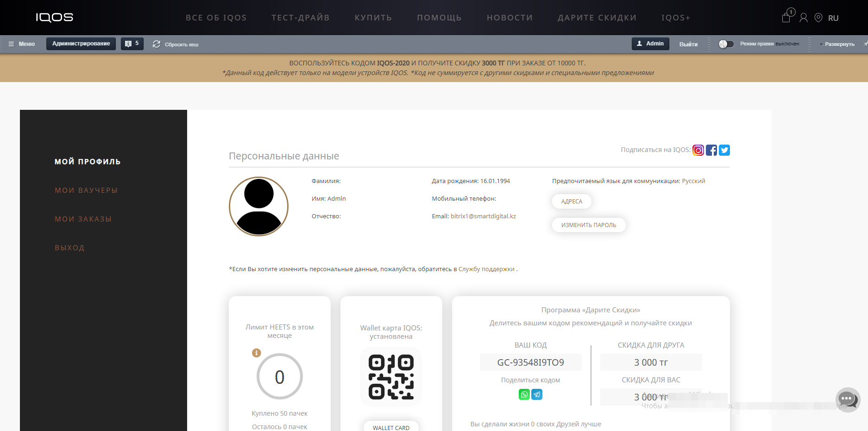Click ВЫХОД in the sidebar
The image size is (868, 431).
(69, 248)
